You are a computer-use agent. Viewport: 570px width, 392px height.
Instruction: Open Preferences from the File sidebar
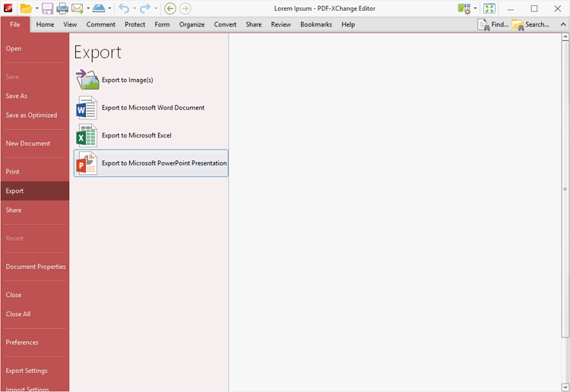pyautogui.click(x=35, y=342)
